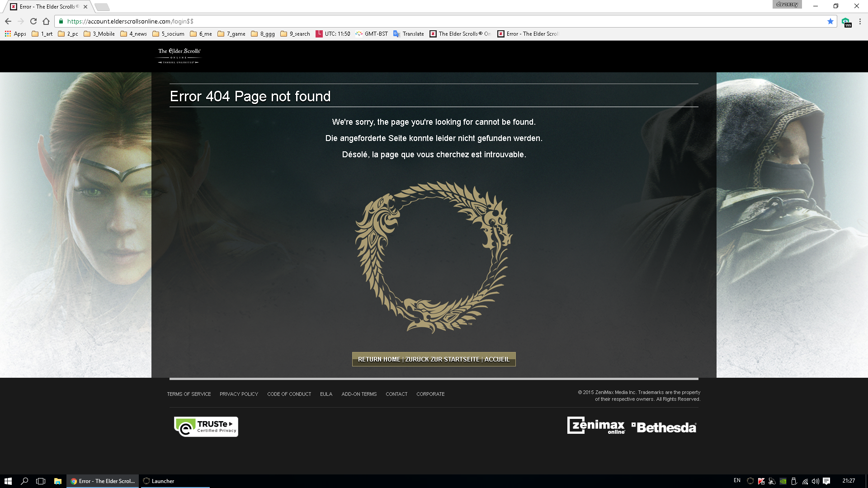Expand the 4_news bookmarks folder

tap(134, 34)
